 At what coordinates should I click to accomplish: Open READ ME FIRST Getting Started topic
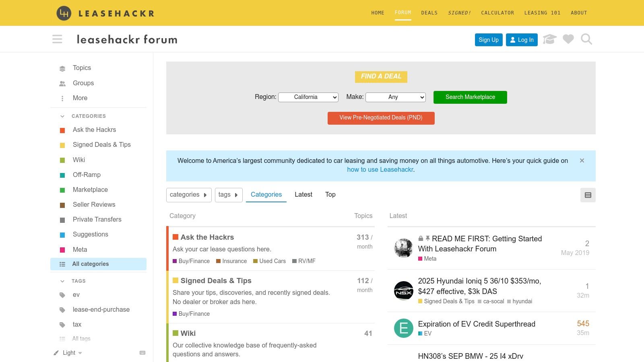pyautogui.click(x=480, y=244)
